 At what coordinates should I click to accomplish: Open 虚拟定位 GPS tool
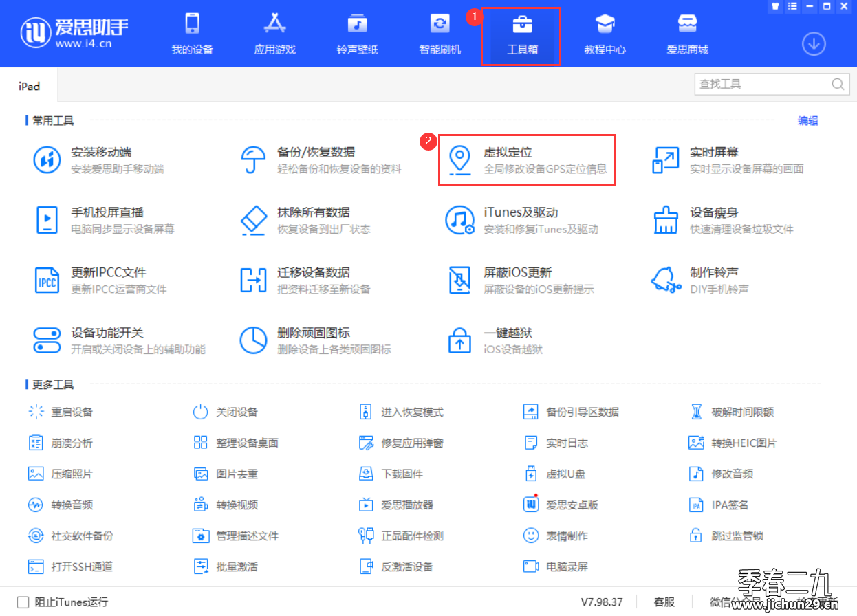(527, 160)
